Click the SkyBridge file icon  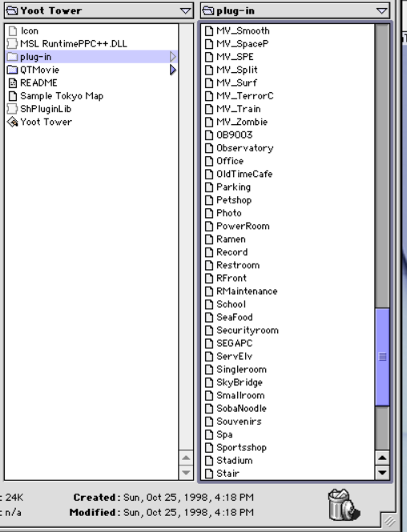tap(209, 382)
